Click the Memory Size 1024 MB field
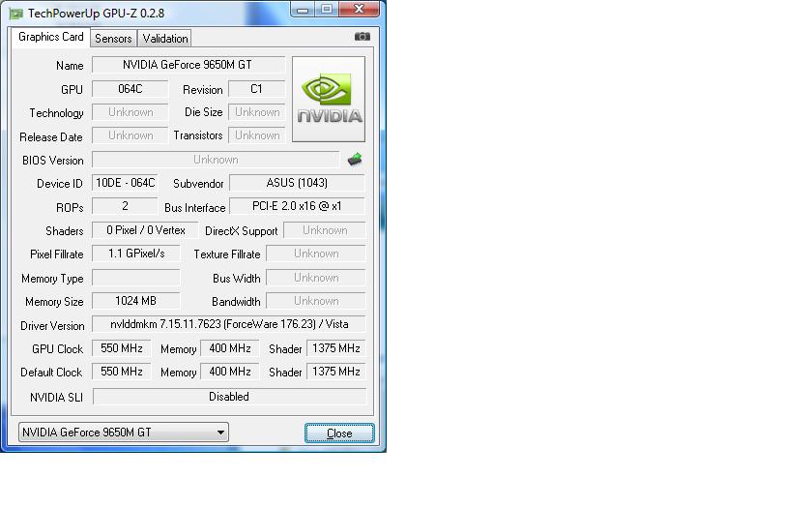 [x=136, y=301]
